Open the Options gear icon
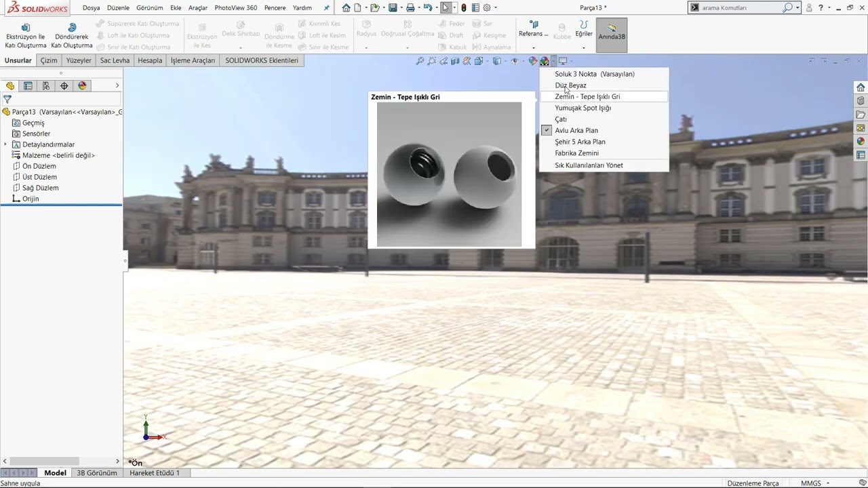The width and height of the screenshot is (868, 488). (x=486, y=8)
